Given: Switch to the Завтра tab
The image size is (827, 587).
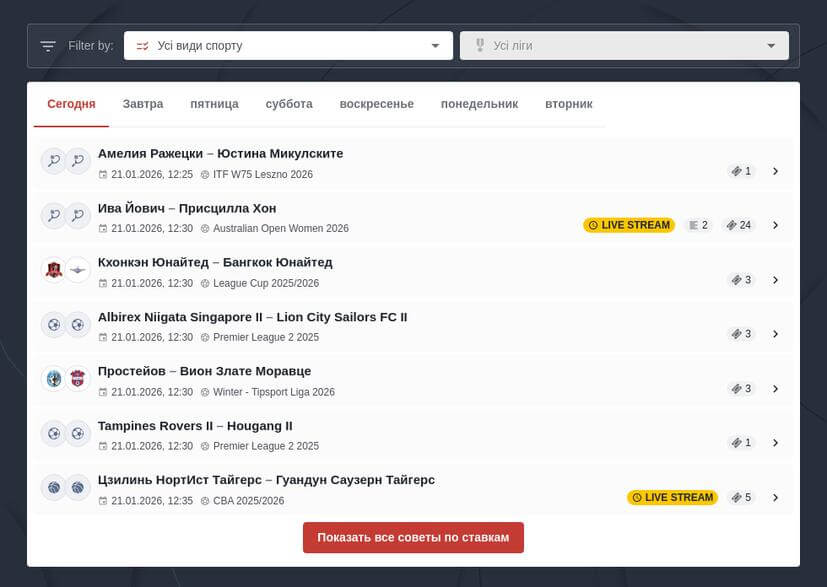Looking at the screenshot, I should (x=143, y=104).
